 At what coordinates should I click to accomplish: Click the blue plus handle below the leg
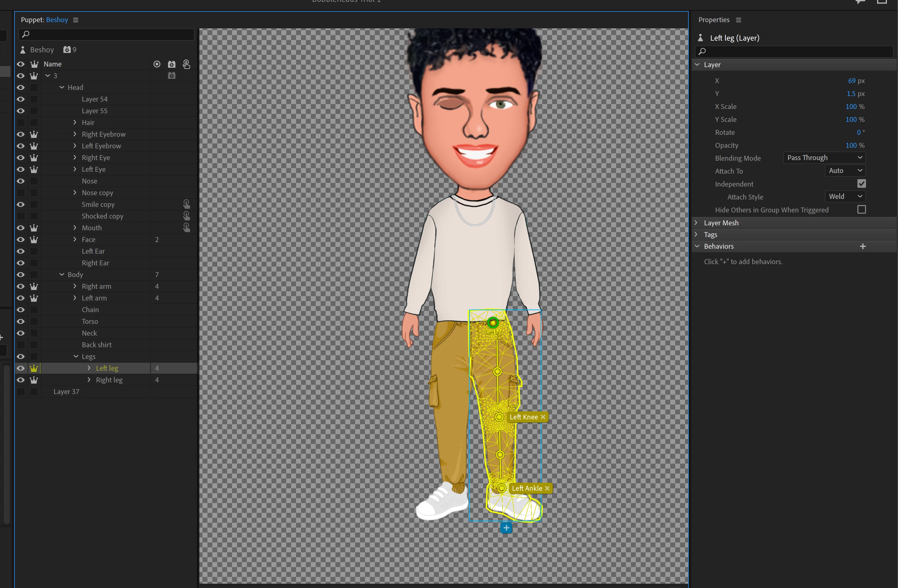coord(506,528)
